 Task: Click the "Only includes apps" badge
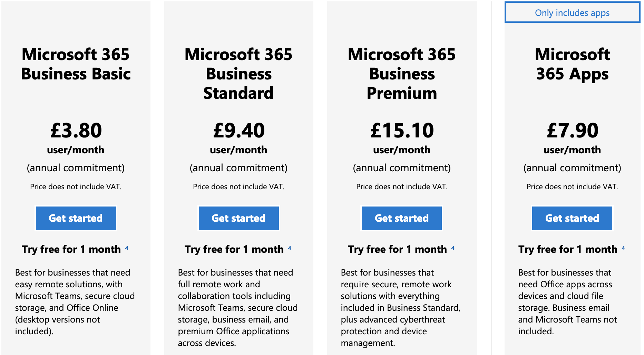click(x=572, y=13)
